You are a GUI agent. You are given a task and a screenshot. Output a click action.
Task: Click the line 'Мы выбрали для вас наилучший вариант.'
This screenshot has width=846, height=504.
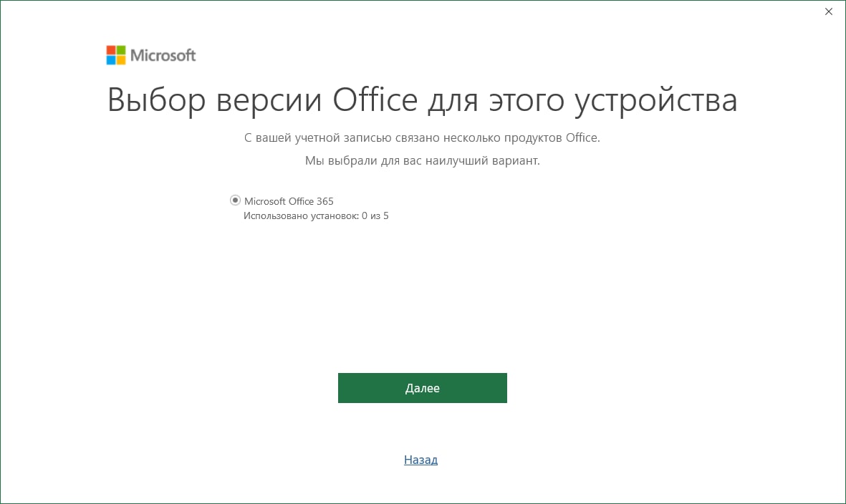(423, 160)
